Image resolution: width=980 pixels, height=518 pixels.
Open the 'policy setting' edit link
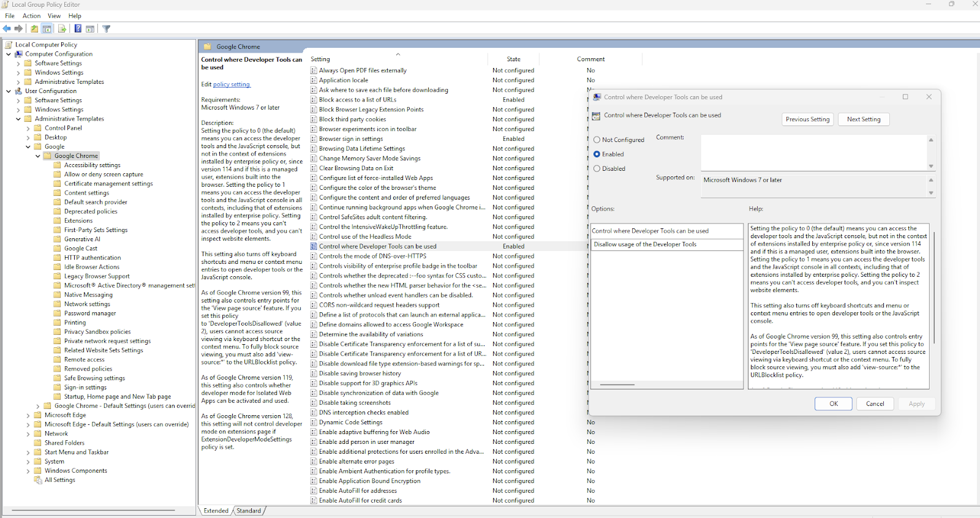point(232,84)
